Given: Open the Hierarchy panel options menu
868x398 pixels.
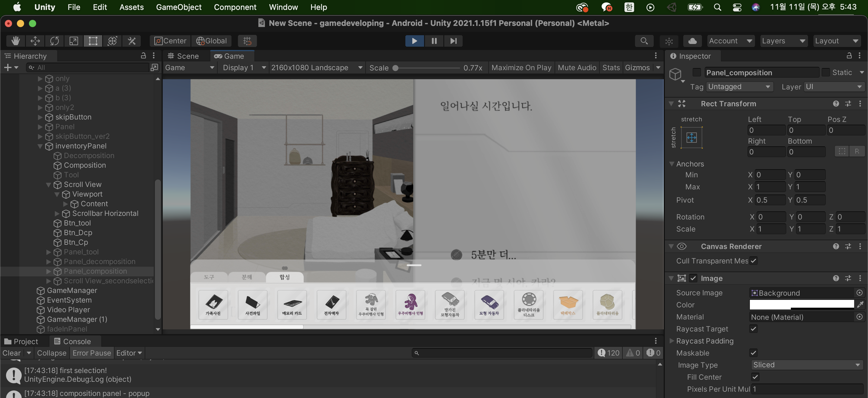Looking at the screenshot, I should tap(154, 56).
